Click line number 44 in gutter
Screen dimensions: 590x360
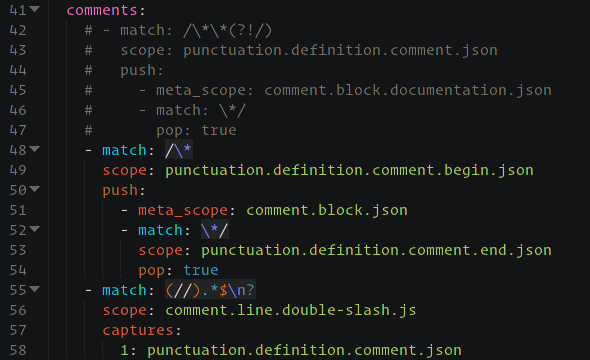pyautogui.click(x=18, y=70)
